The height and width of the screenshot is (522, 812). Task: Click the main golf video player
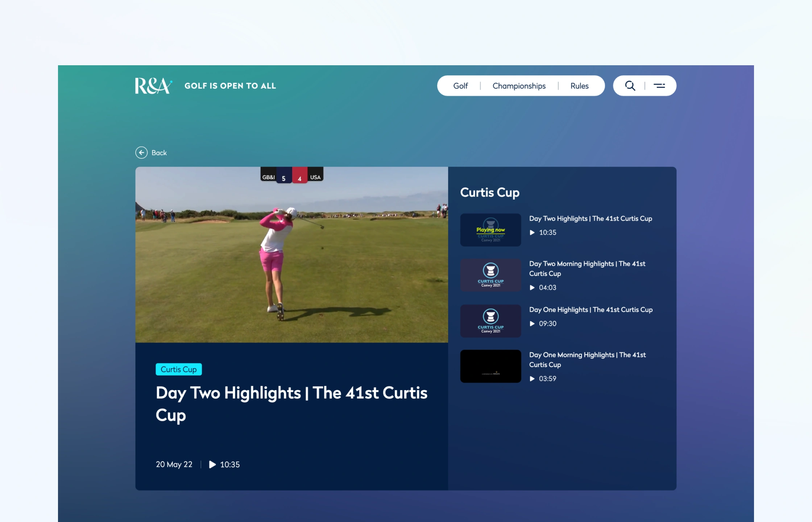(x=291, y=254)
